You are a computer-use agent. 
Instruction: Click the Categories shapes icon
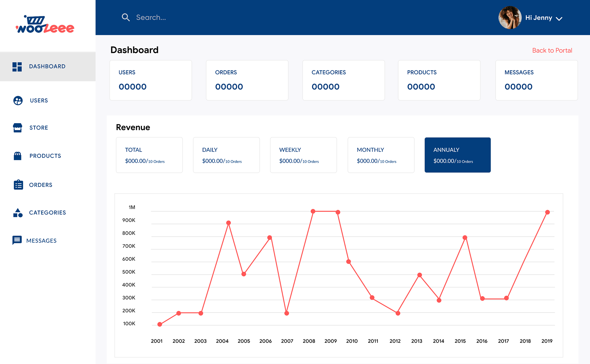(18, 213)
